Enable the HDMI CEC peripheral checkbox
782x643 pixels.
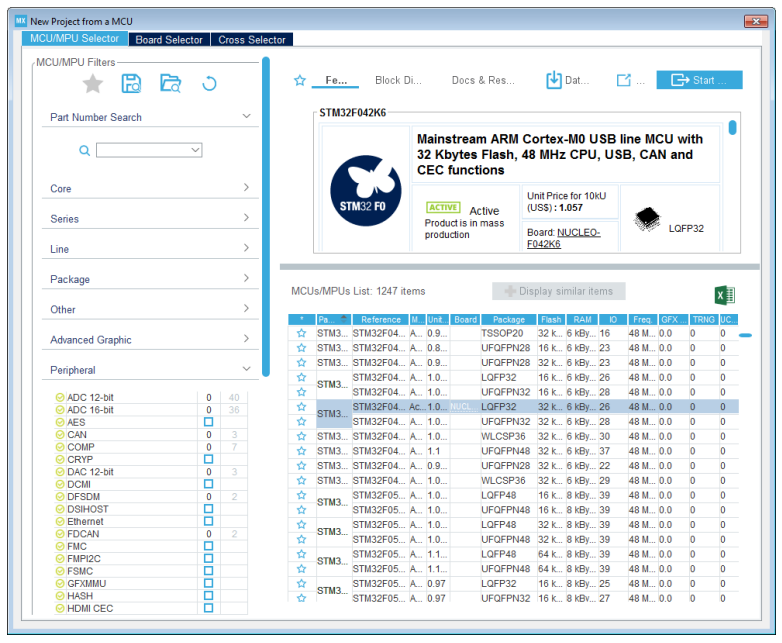point(208,609)
